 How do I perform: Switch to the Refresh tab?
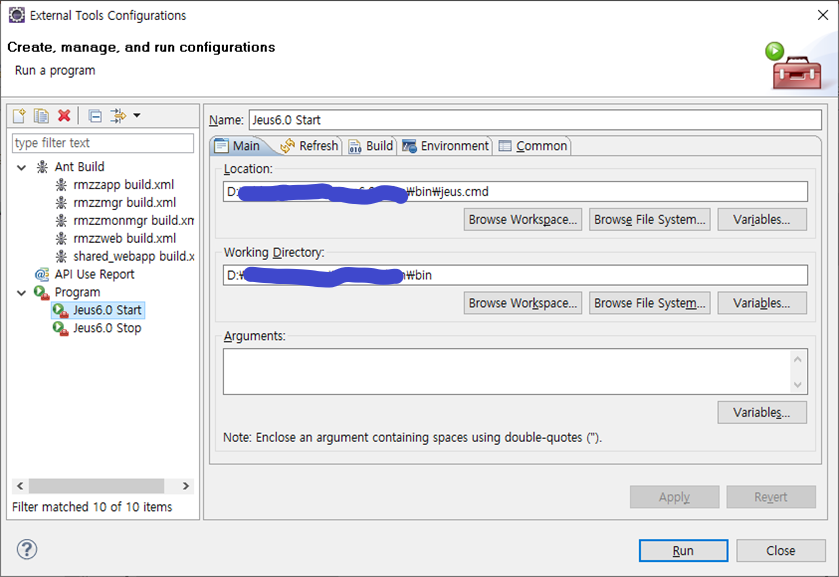coord(310,146)
